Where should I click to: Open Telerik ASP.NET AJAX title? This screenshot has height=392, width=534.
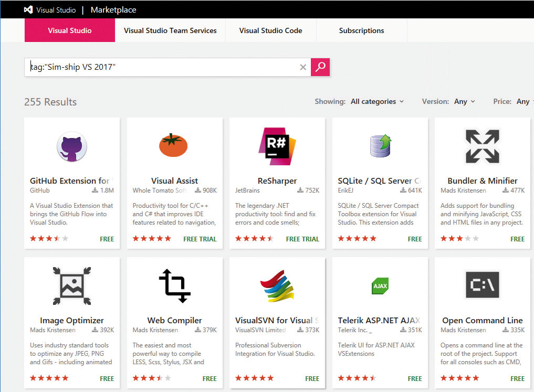380,320
